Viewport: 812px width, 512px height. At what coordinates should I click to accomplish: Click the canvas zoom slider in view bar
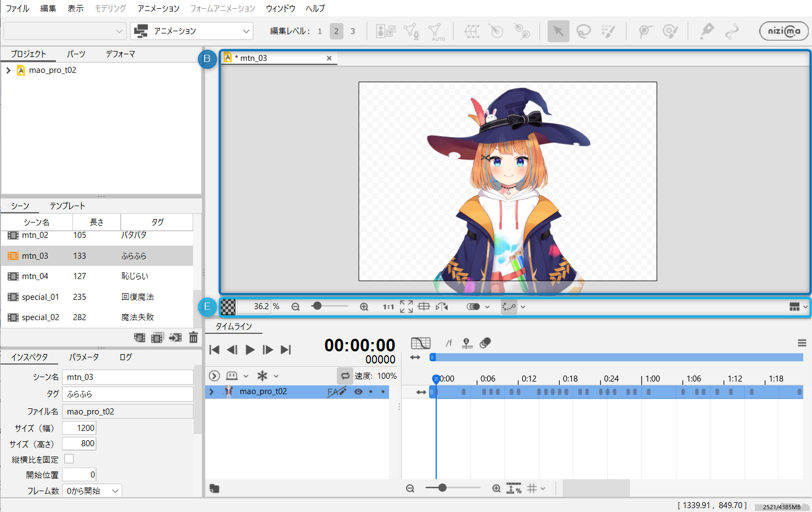tap(329, 306)
